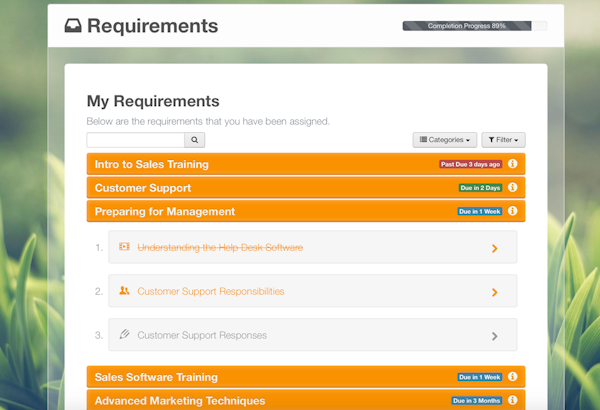The image size is (600, 410).
Task: Click the magnifier search button
Action: click(194, 140)
